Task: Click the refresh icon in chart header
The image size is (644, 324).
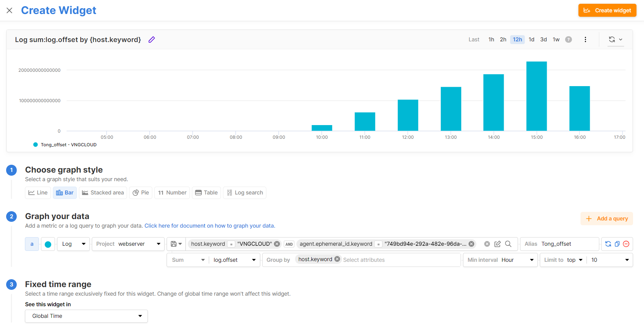Action: coord(612,40)
